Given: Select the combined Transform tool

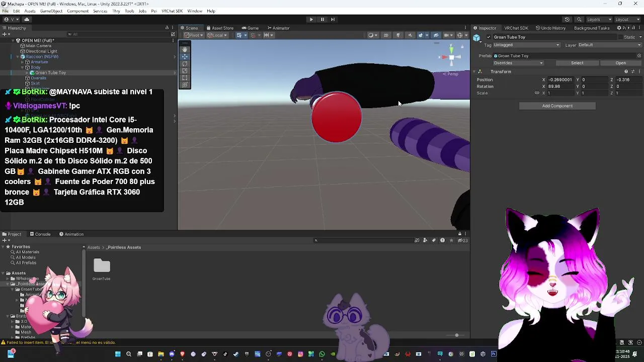Looking at the screenshot, I should coord(185,85).
